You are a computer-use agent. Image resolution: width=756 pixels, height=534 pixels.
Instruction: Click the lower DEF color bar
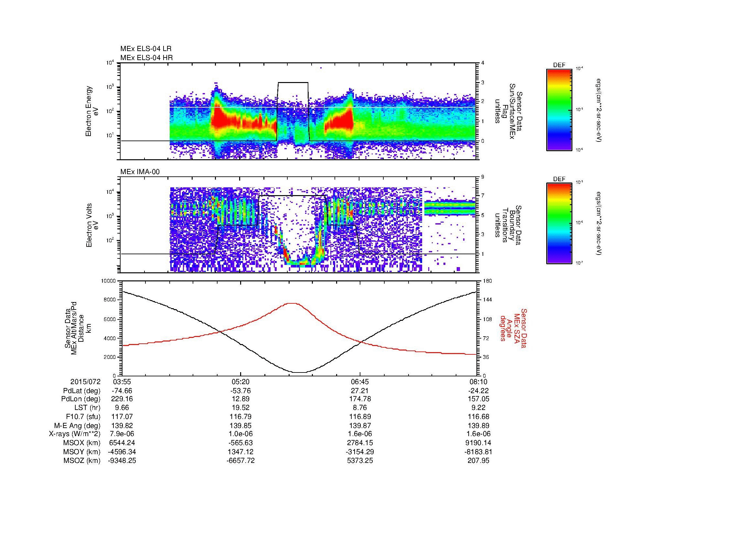[559, 224]
